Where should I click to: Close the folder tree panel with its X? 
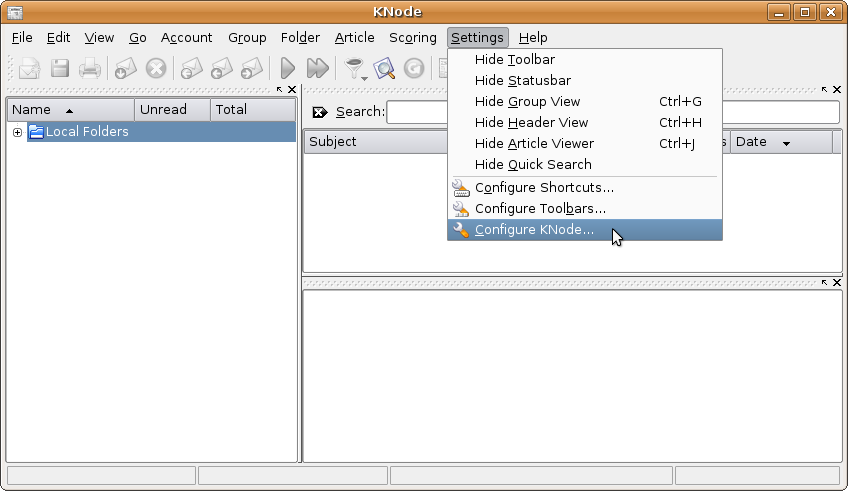pos(292,89)
